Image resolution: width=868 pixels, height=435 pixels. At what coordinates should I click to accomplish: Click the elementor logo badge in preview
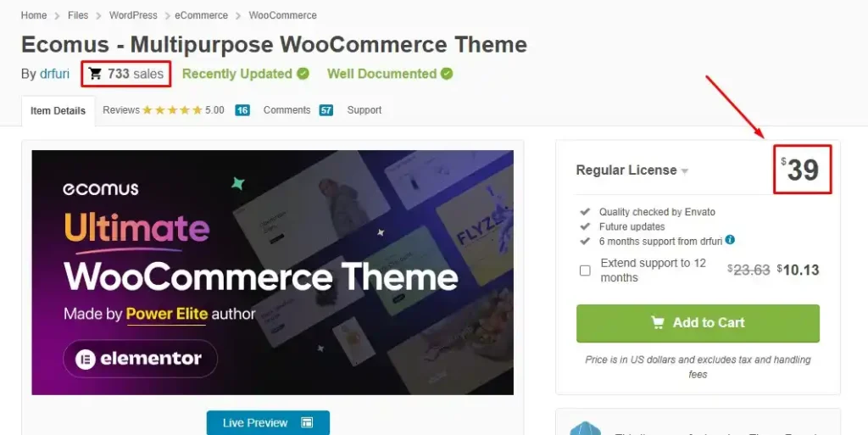point(140,360)
